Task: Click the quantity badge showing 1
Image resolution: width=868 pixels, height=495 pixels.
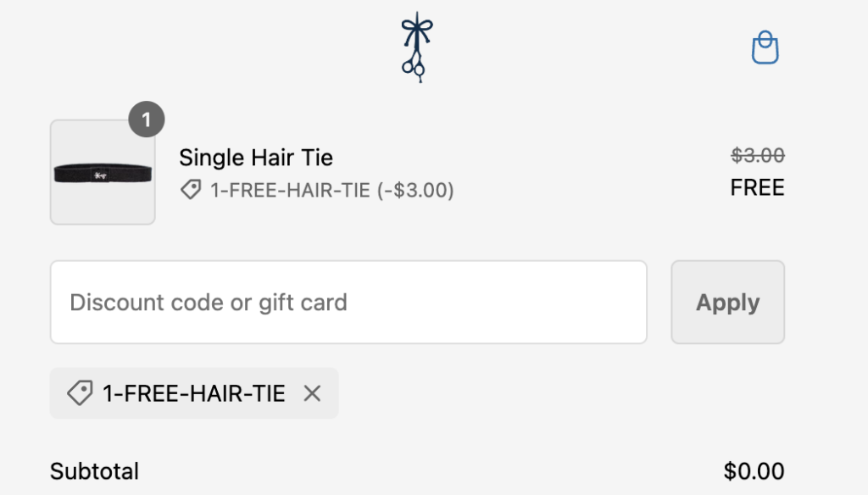Action: tap(147, 120)
